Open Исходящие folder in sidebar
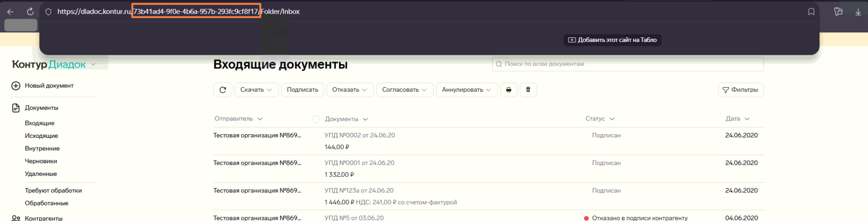The image size is (868, 221). click(41, 136)
